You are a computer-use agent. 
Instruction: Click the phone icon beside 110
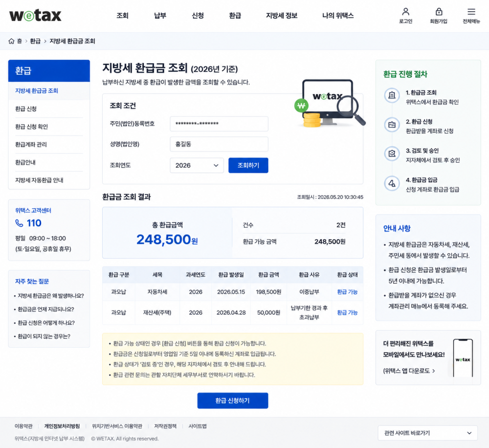click(x=19, y=223)
